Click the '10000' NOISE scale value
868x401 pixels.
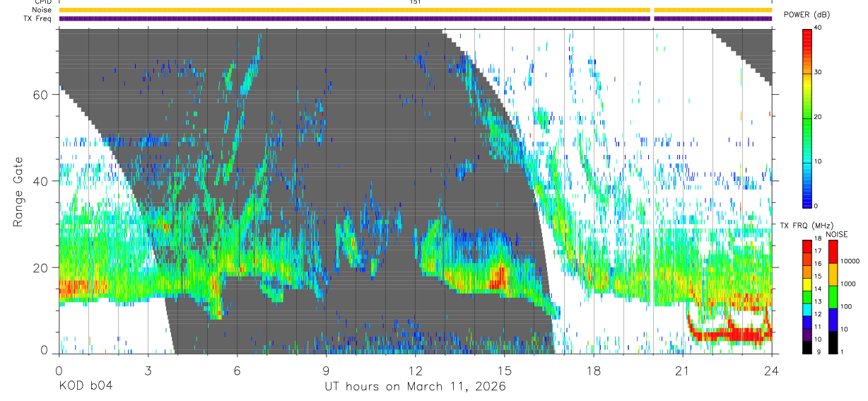850,261
